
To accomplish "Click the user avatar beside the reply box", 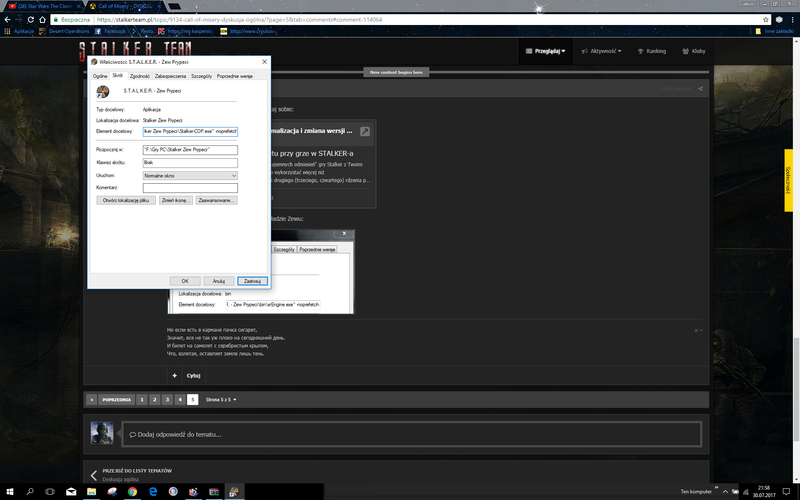I will (102, 433).
